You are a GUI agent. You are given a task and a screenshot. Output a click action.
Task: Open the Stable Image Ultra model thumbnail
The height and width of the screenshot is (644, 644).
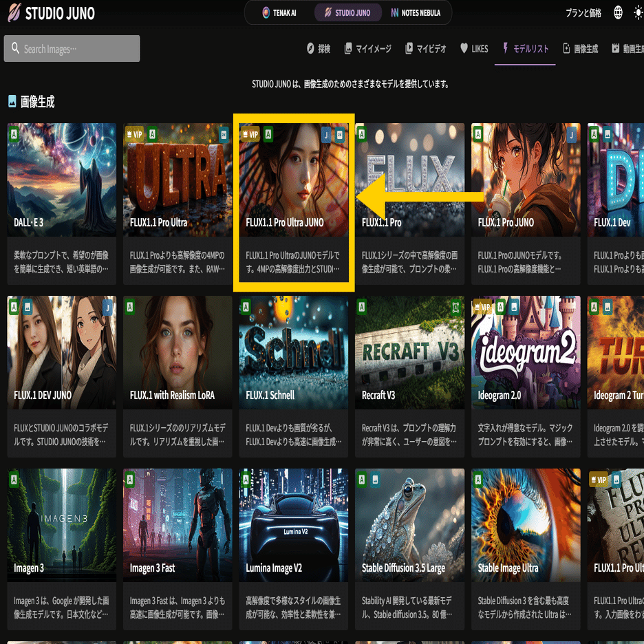coord(526,525)
